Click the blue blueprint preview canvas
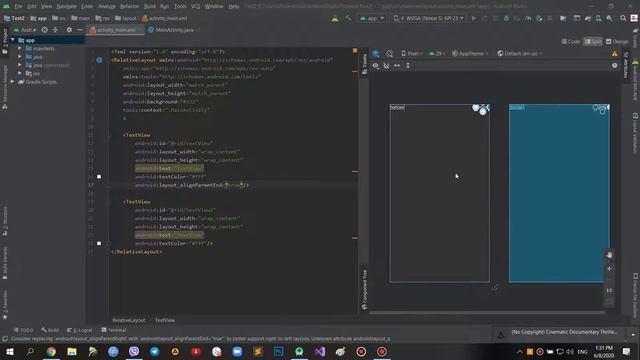 [x=559, y=193]
